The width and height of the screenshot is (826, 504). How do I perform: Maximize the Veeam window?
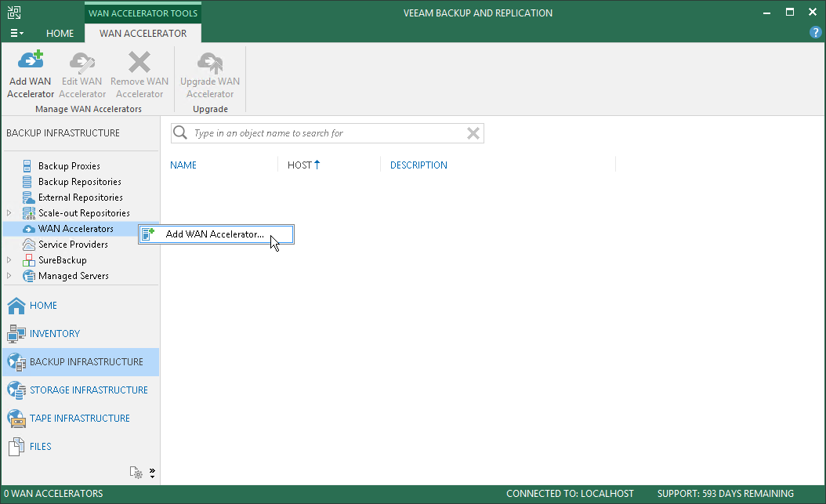[x=790, y=12]
